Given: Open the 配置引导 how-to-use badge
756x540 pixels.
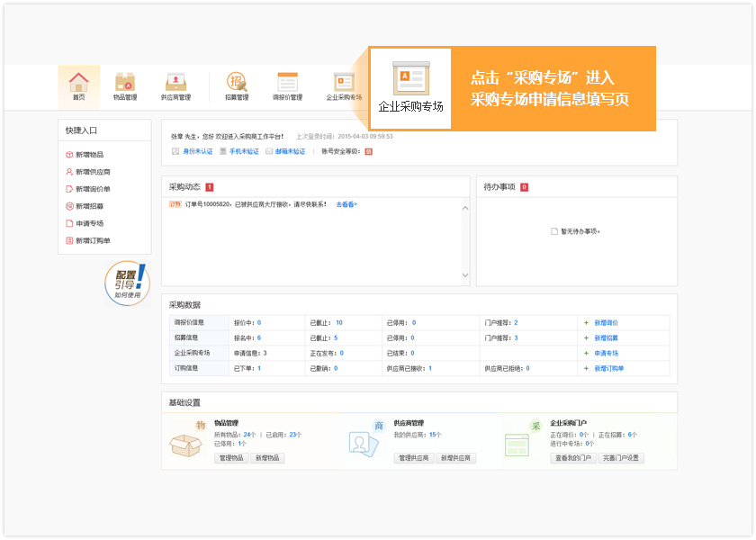Looking at the screenshot, I should (127, 283).
